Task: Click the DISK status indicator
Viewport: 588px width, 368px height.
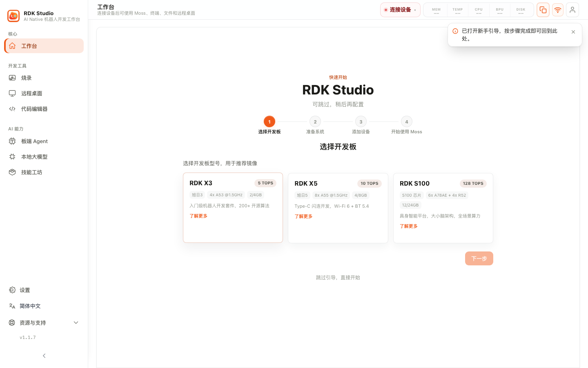Action: [521, 10]
